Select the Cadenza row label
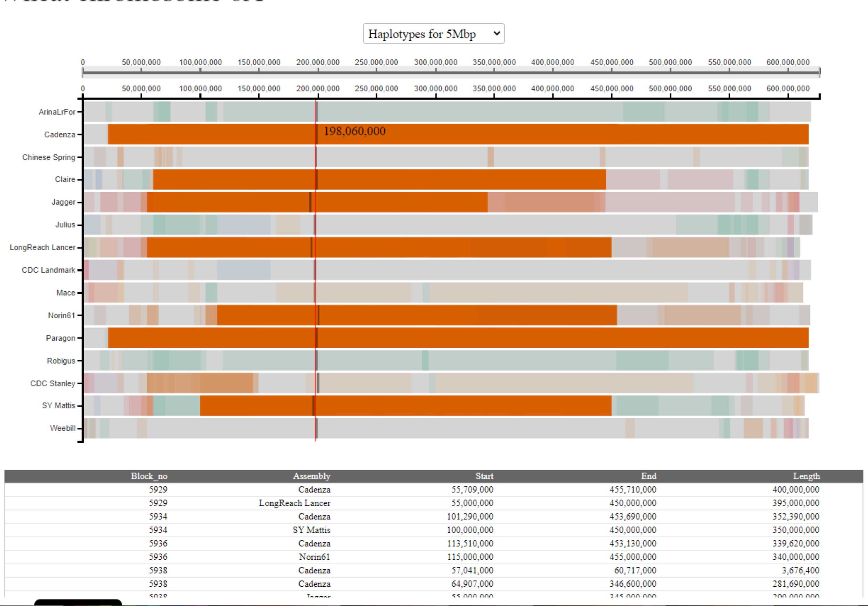 point(60,135)
